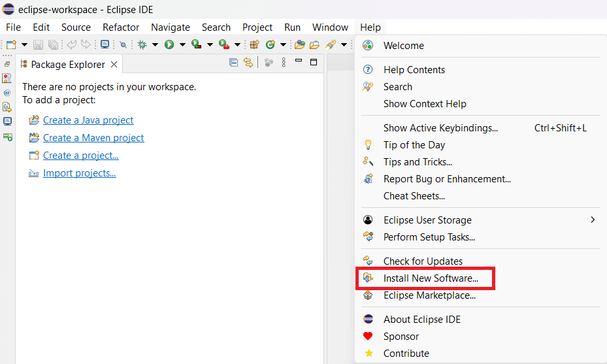
Task: Click the New Java Class icon
Action: 271,44
